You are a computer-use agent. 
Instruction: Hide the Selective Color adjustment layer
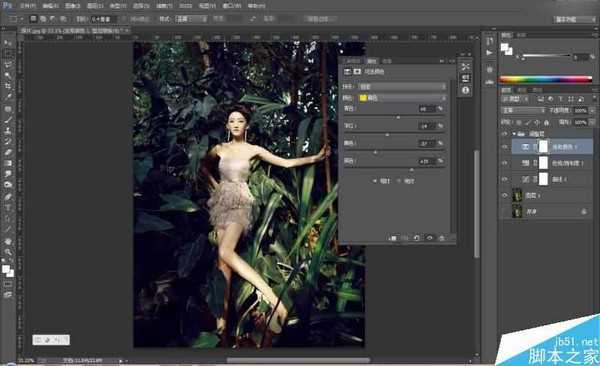click(x=504, y=147)
